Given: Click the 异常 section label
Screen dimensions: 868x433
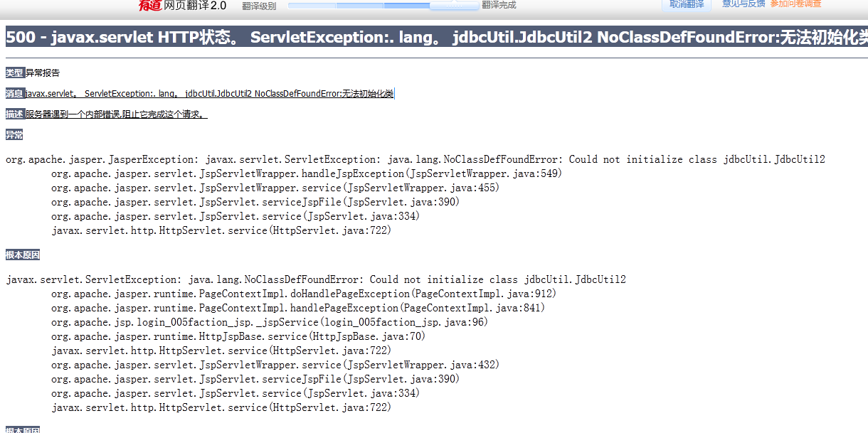Looking at the screenshot, I should pos(14,134).
